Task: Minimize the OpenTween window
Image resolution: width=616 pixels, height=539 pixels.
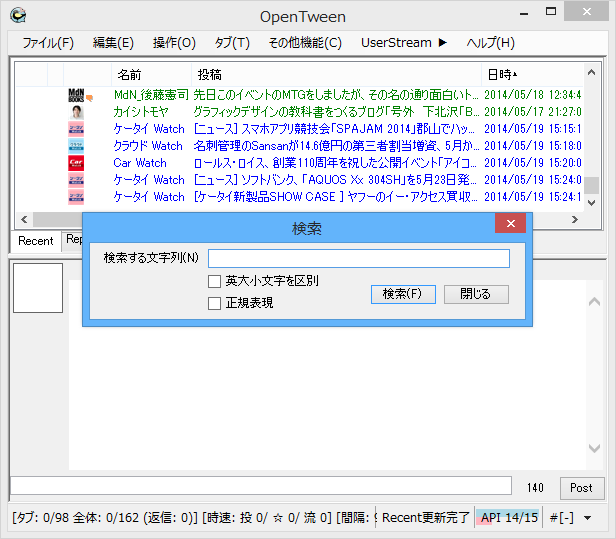Action: [x=524, y=13]
